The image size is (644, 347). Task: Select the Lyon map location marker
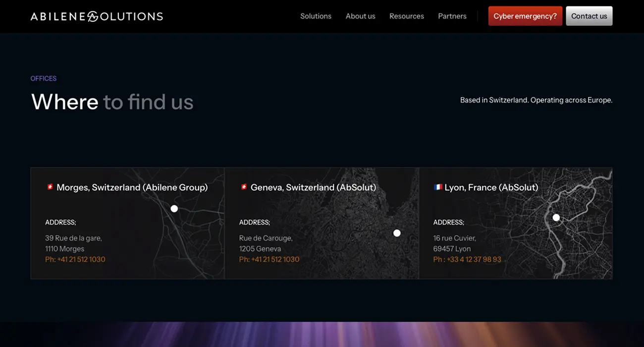point(556,218)
